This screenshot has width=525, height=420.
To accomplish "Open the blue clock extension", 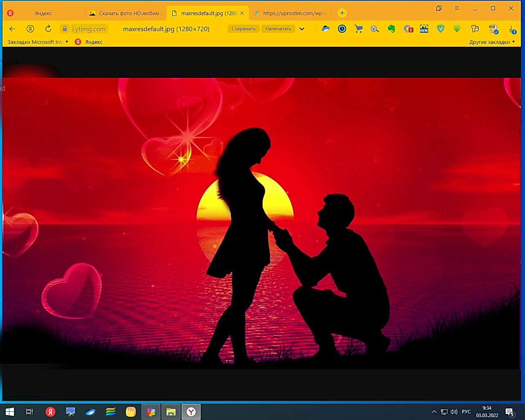I will (342, 29).
